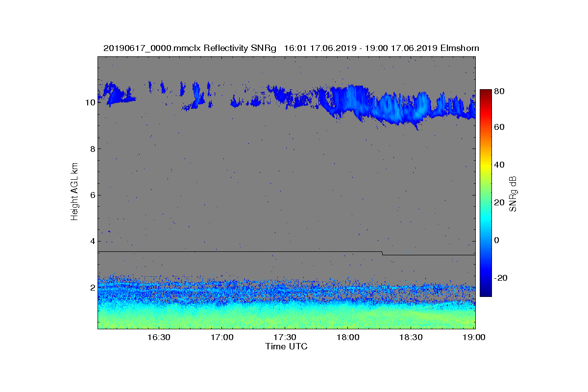Click the 19:00 time axis label
Screen dimensions: 588x392
pos(474,337)
